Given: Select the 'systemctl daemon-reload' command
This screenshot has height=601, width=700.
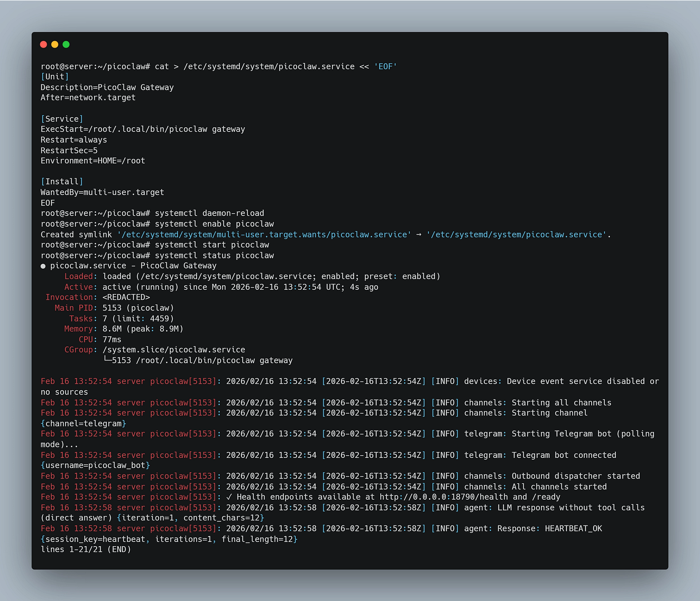Looking at the screenshot, I should [x=210, y=213].
